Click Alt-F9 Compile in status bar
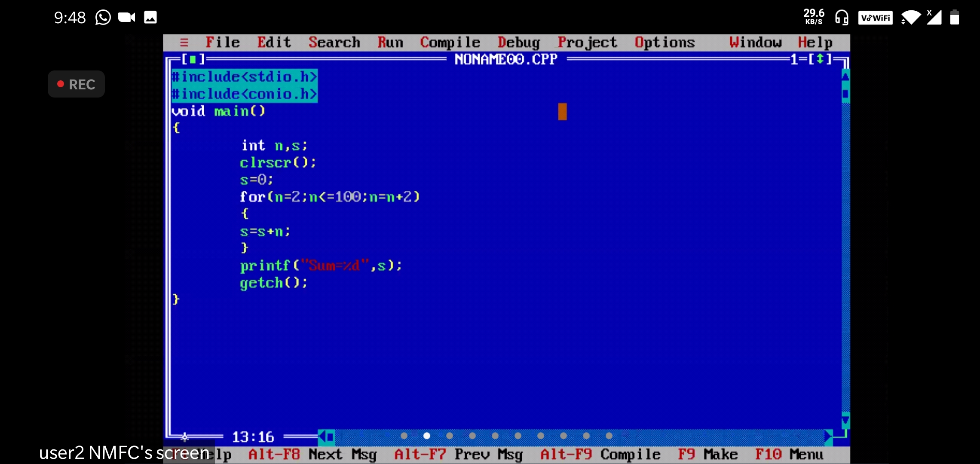The width and height of the screenshot is (980, 464). coord(600,454)
